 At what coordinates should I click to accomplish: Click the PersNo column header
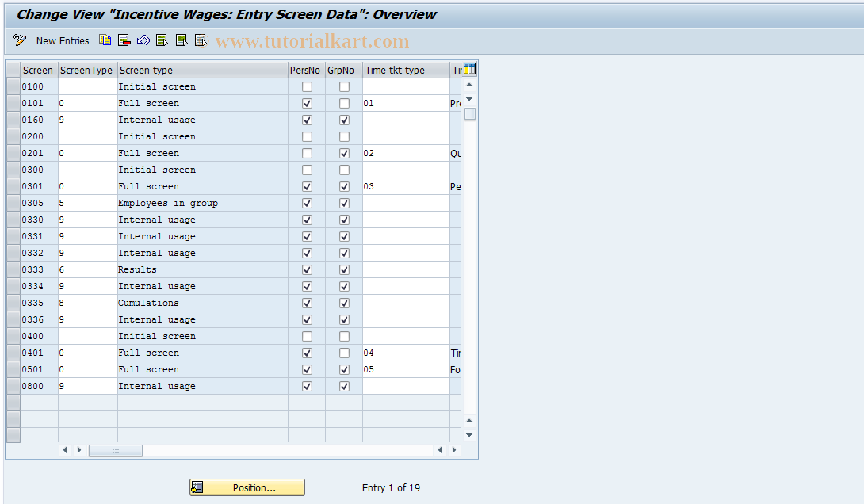[307, 70]
